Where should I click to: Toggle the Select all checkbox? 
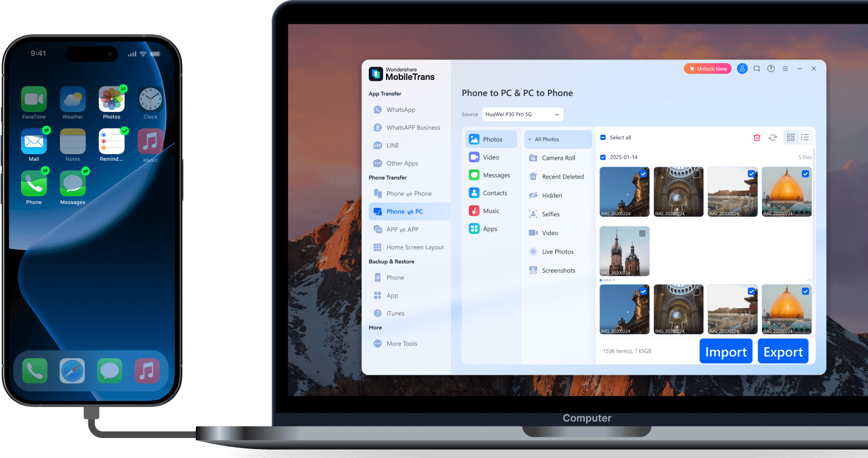(x=603, y=138)
